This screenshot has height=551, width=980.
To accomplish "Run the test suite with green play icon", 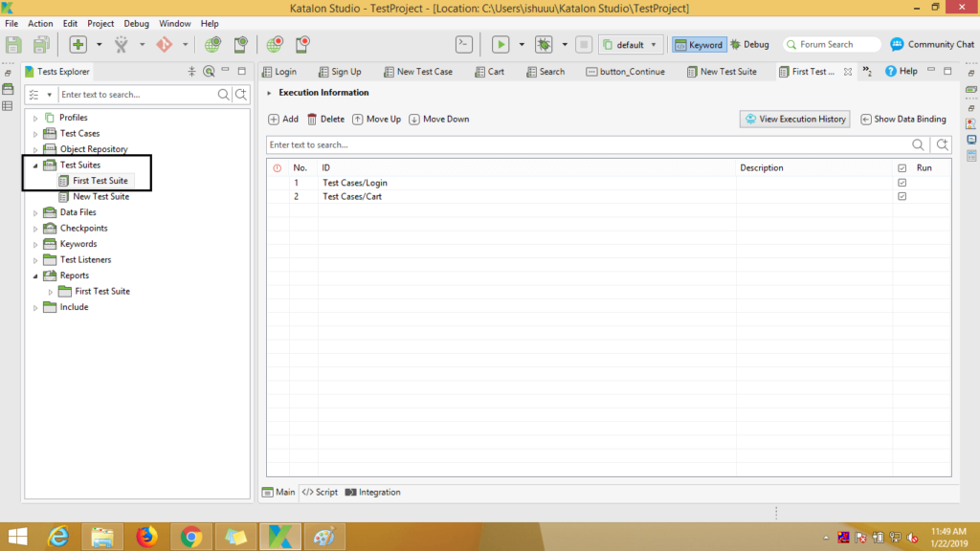I will click(x=500, y=44).
